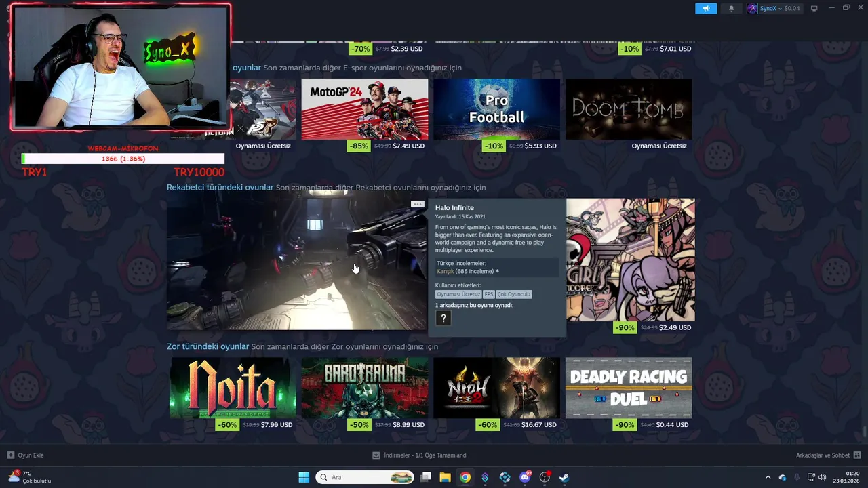Viewport: 868px width, 488px height.
Task: Click the $0.44 USD Deadly Racing price
Action: coord(673,425)
